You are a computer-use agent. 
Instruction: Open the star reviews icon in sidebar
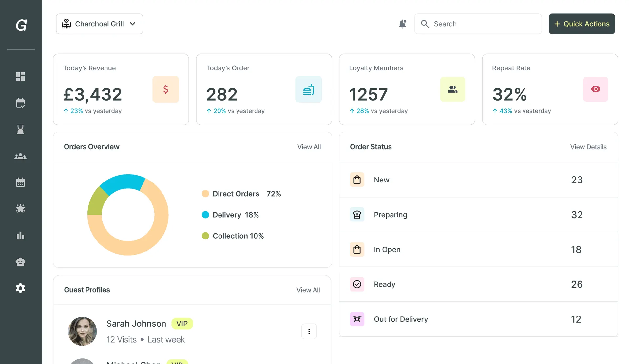20,208
